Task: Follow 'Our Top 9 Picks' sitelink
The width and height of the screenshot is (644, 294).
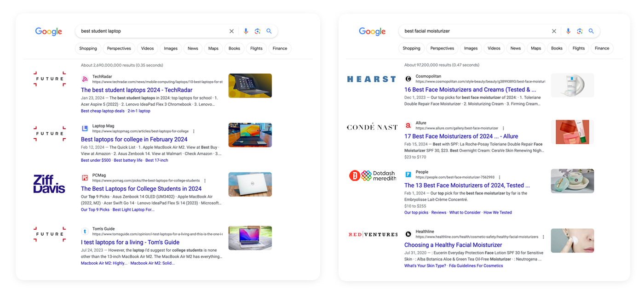Action: [x=95, y=209]
